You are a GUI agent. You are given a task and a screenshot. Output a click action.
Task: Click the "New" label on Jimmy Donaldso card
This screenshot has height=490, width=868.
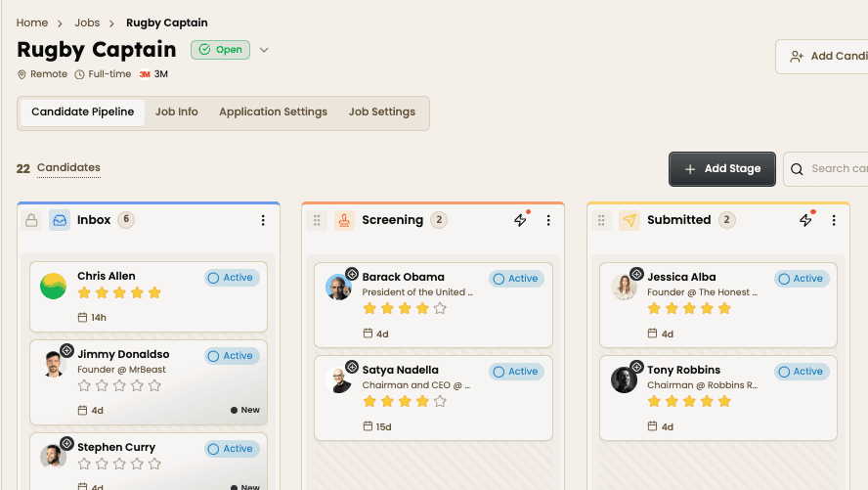click(245, 410)
